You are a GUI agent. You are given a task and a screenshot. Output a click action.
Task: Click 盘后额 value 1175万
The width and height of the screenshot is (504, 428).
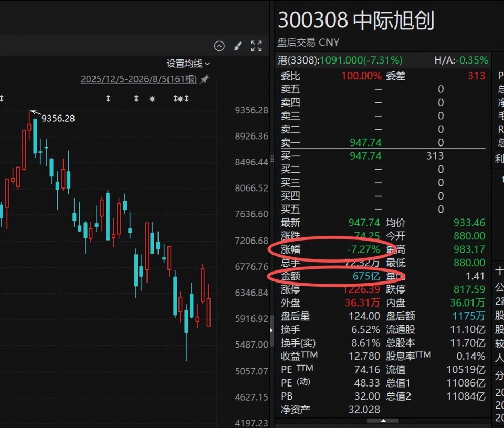pos(469,316)
